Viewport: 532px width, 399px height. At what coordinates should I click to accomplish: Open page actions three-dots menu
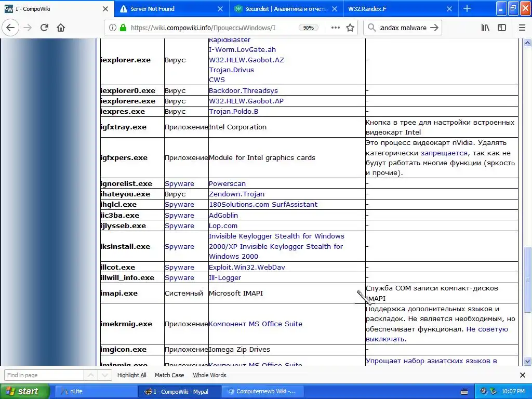click(x=336, y=28)
